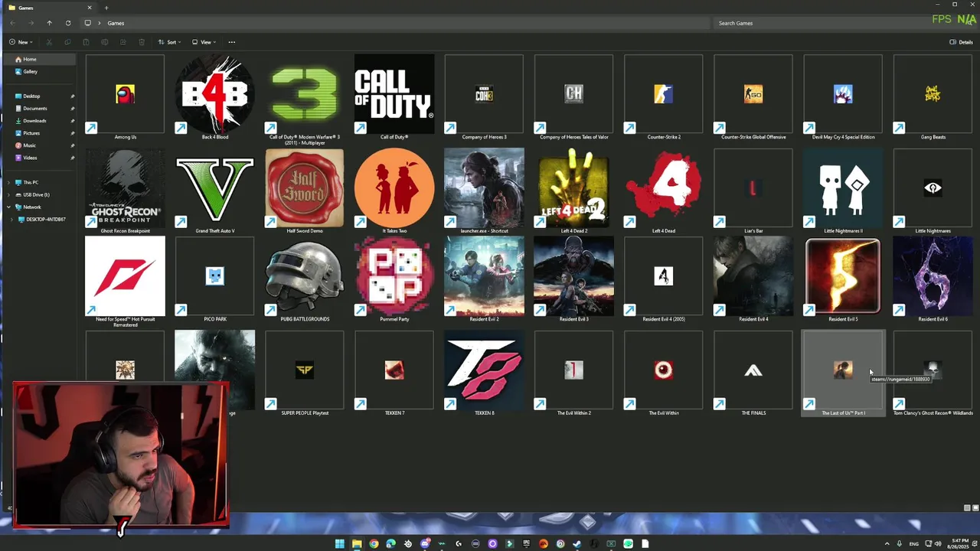
Task: Switch to large icons view in status bar
Action: pyautogui.click(x=975, y=508)
